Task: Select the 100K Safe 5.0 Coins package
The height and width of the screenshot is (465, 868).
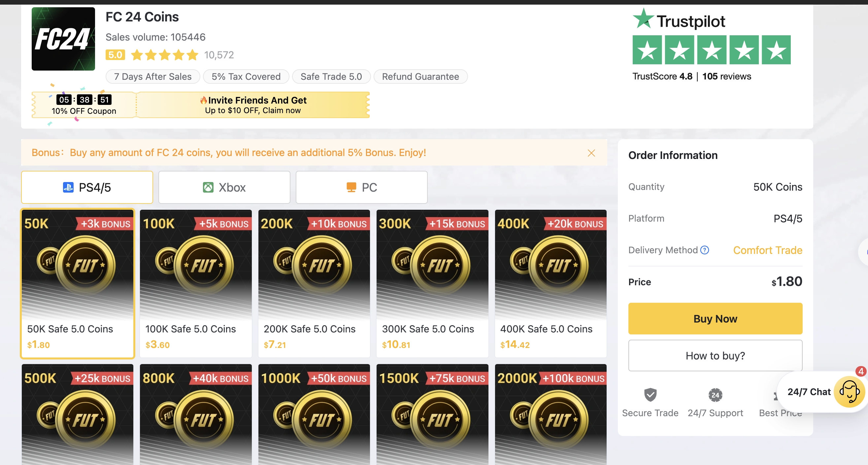Action: 195,283
